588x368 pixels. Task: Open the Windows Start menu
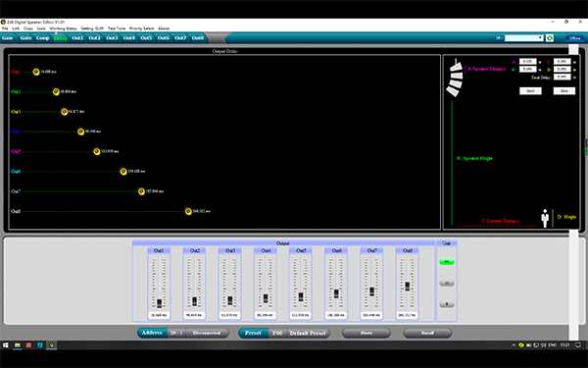[x=6, y=344]
